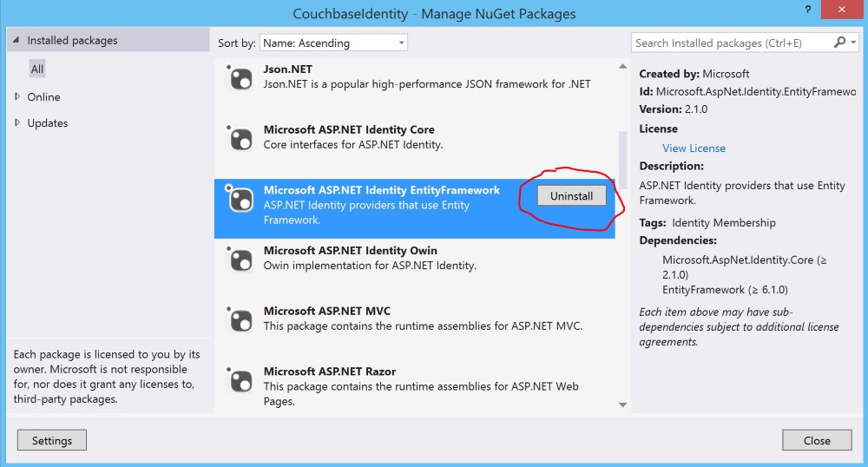This screenshot has height=467, width=868.
Task: Click the package list scroll up arrow
Action: click(x=622, y=66)
